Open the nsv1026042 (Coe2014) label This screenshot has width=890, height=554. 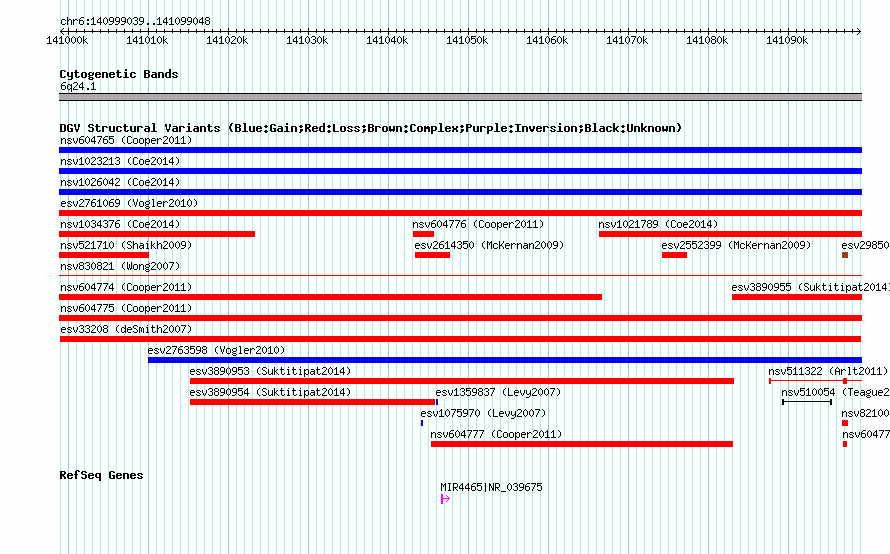pyautogui.click(x=120, y=182)
